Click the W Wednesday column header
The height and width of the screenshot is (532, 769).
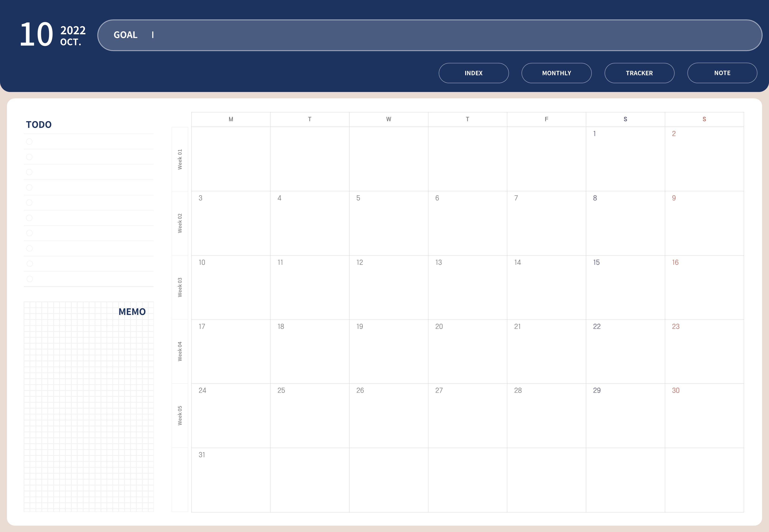pyautogui.click(x=389, y=119)
